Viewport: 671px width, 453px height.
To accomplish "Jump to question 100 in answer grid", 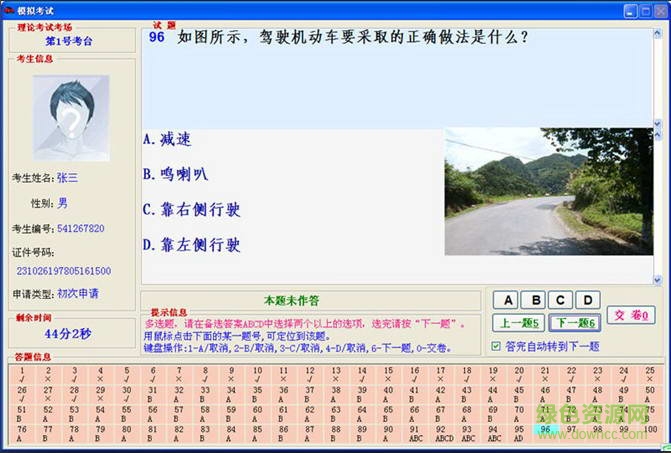I will coord(650,433).
